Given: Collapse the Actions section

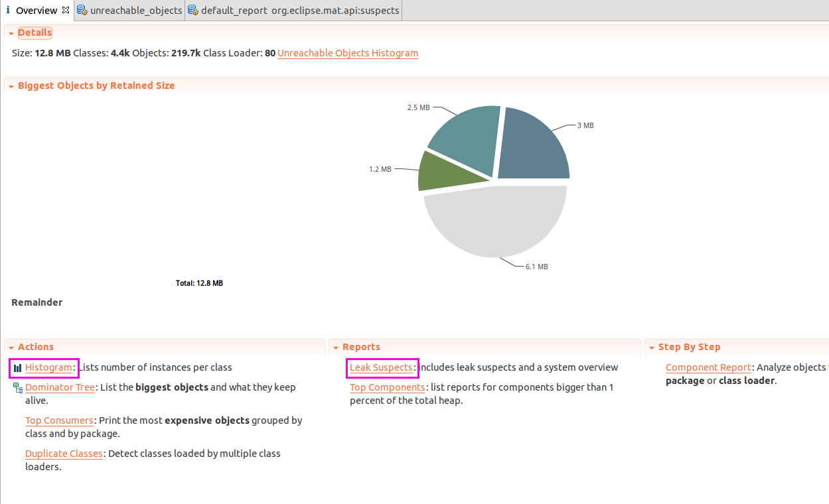Looking at the screenshot, I should [x=11, y=347].
